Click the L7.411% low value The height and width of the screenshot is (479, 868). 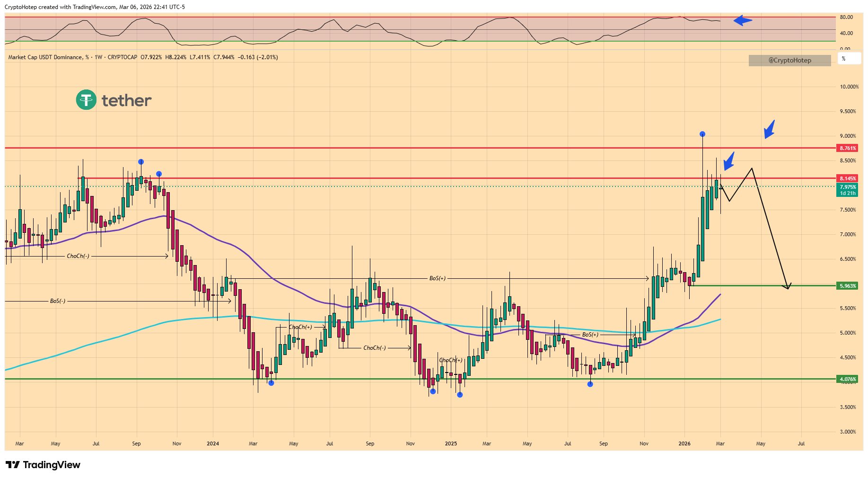pos(200,57)
